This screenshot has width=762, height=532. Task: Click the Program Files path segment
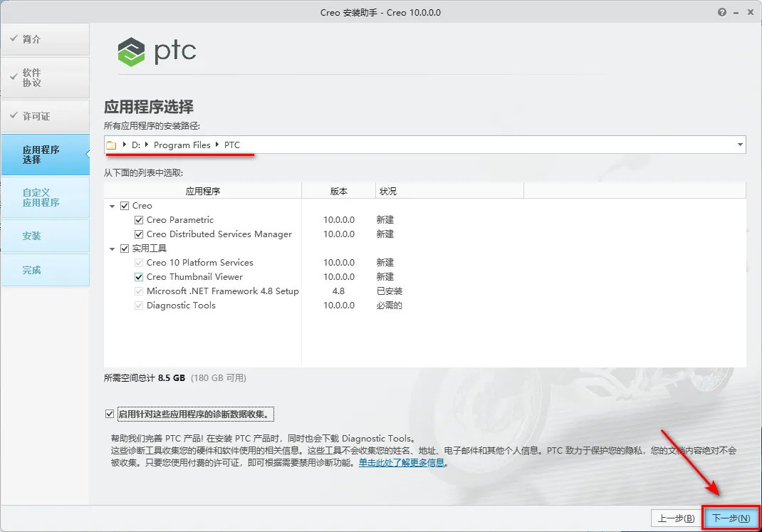click(x=182, y=145)
